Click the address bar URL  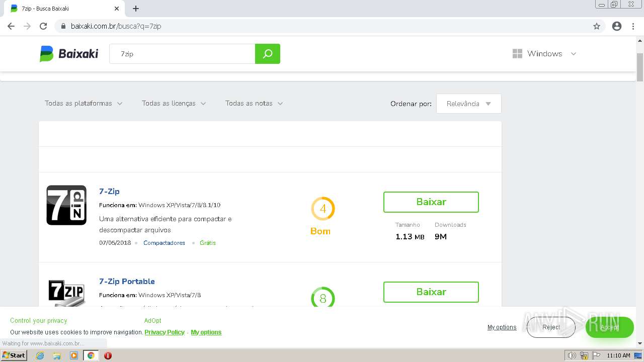(x=116, y=26)
